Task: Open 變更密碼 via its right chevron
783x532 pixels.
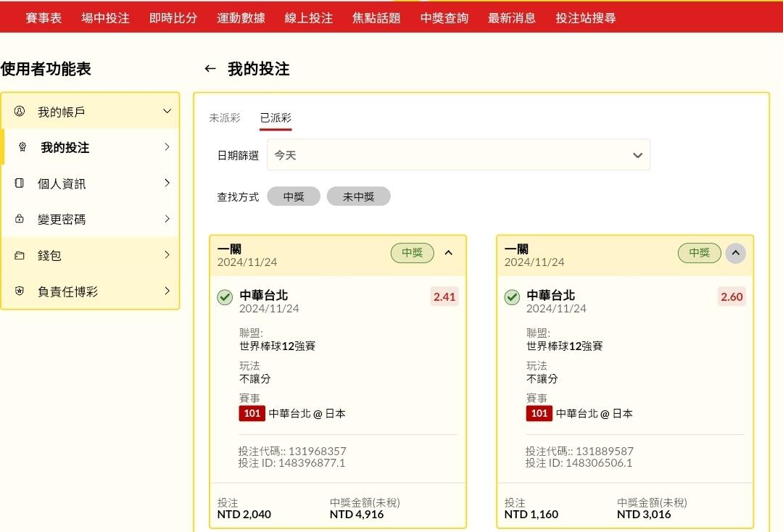Action: click(167, 219)
